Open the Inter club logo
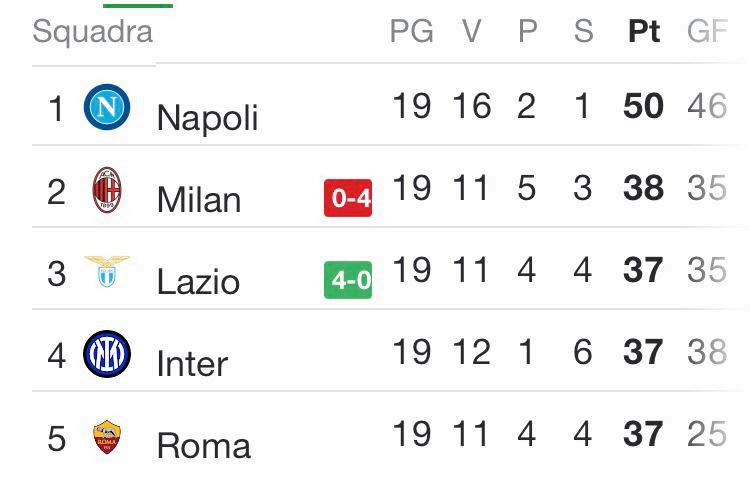 pos(107,354)
